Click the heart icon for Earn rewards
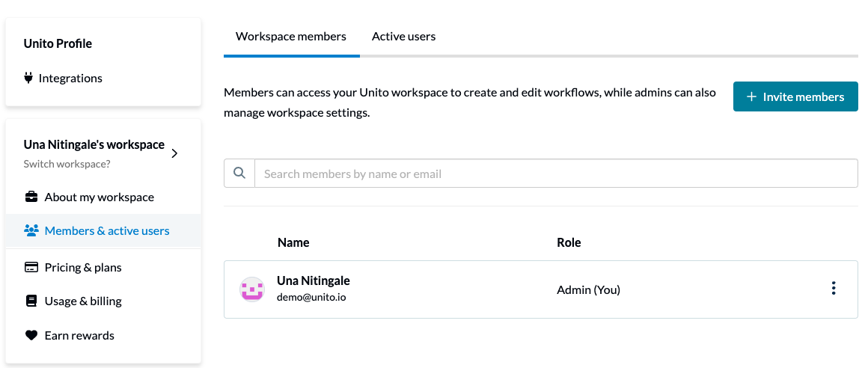This screenshot has height=368, width=868. pyautogui.click(x=31, y=335)
